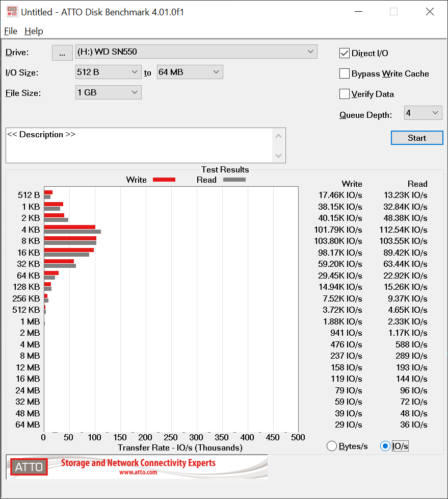This screenshot has height=499, width=448.
Task: Expand the Drive dropdown showing WD SN550
Action: point(196,52)
